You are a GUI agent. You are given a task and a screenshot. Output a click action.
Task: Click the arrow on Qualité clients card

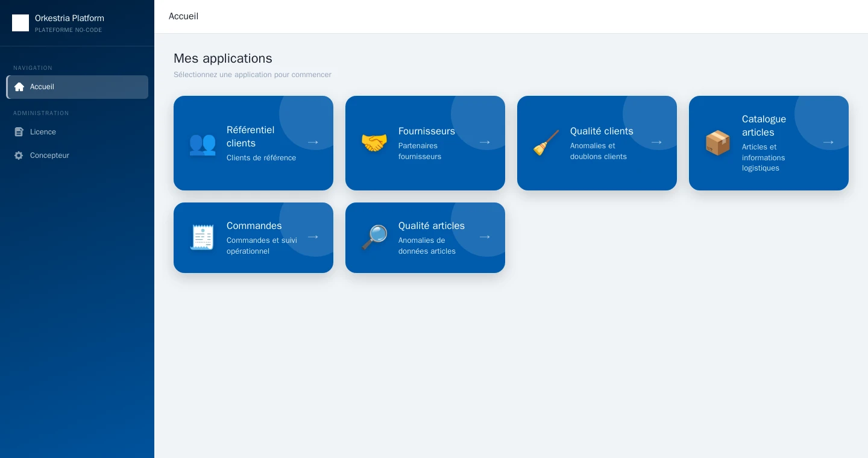tap(656, 143)
